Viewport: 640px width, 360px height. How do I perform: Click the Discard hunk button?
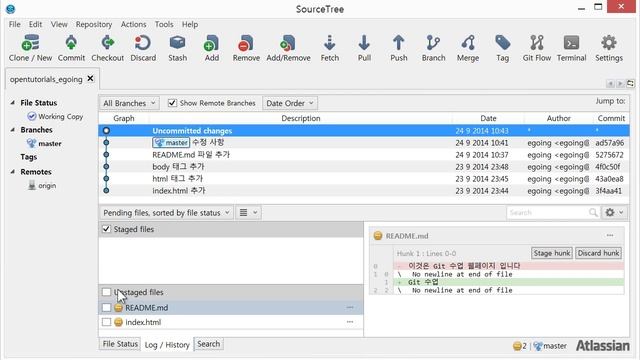(x=598, y=253)
